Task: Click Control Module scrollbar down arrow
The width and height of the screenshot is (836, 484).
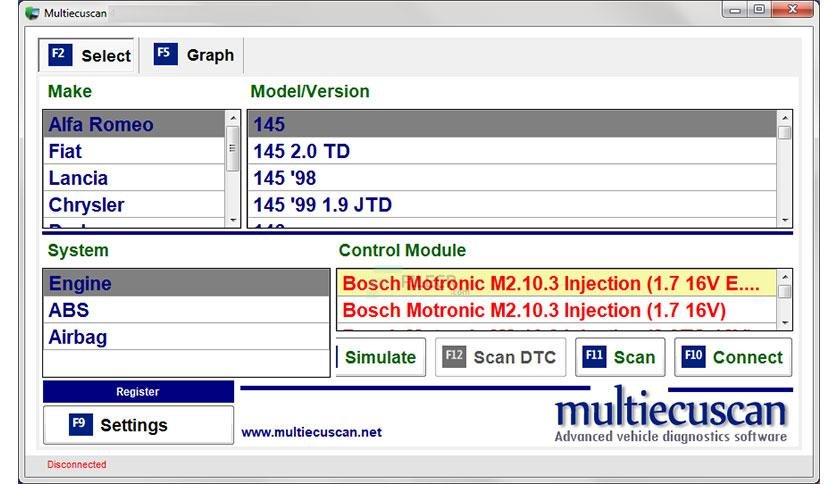Action: (x=784, y=323)
